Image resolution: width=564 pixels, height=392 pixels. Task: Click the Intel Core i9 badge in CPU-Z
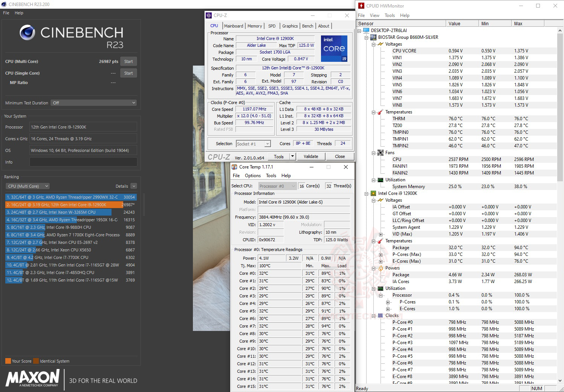pyautogui.click(x=334, y=49)
